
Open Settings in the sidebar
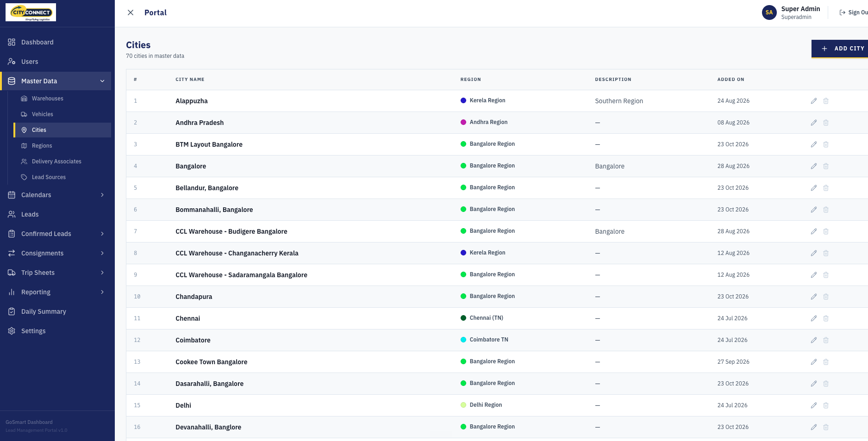coord(56,331)
